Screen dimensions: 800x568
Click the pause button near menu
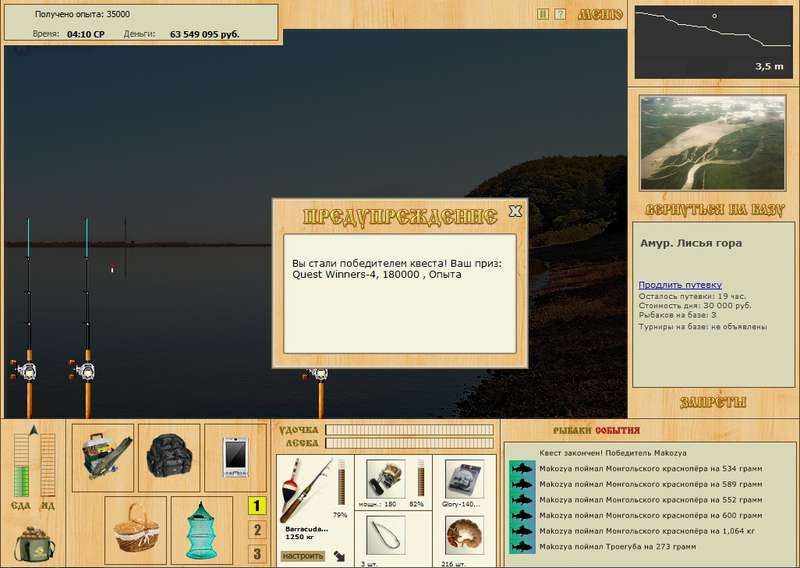[x=543, y=14]
